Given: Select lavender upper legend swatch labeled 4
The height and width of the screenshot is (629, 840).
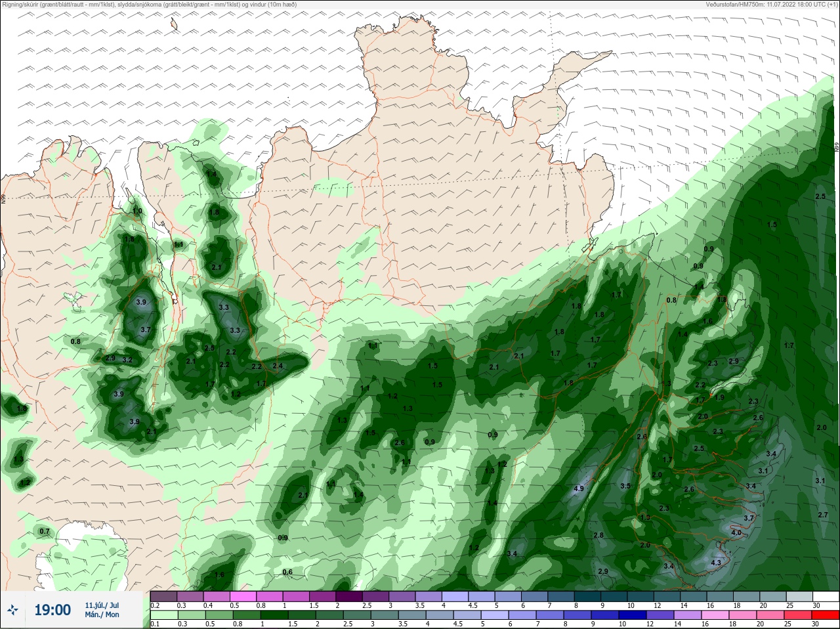Looking at the screenshot, I should [x=456, y=596].
